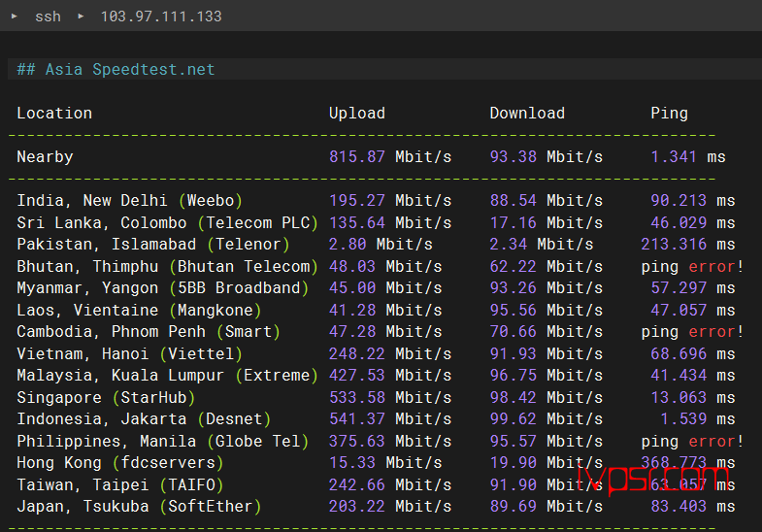
Task: Click 'India, New Delhi (Weebo)' row
Action: pyautogui.click(x=129, y=201)
